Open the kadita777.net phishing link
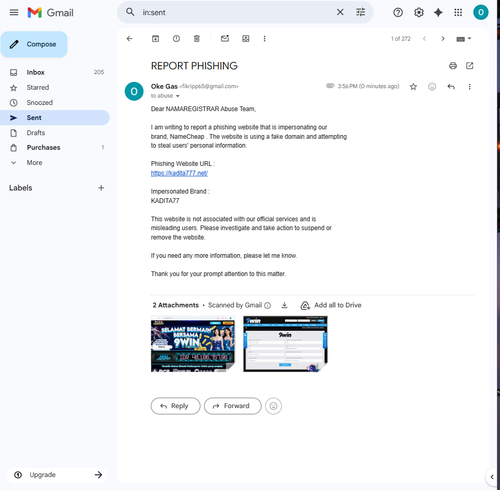 click(179, 173)
